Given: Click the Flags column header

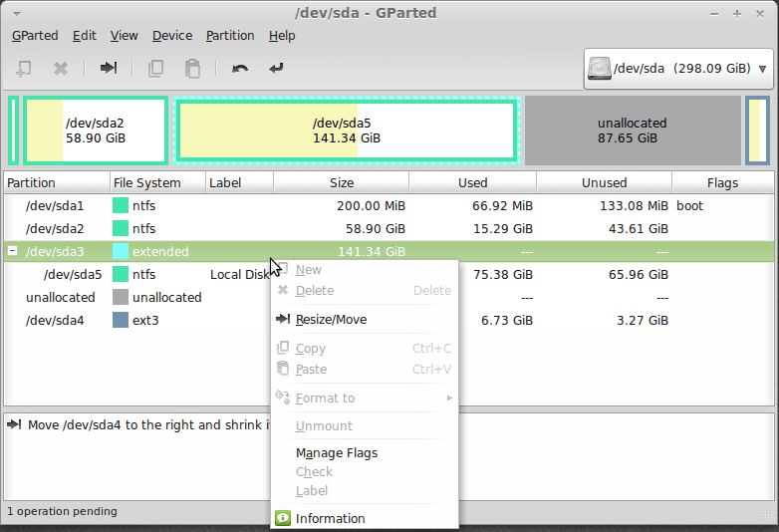Looking at the screenshot, I should coord(723,182).
